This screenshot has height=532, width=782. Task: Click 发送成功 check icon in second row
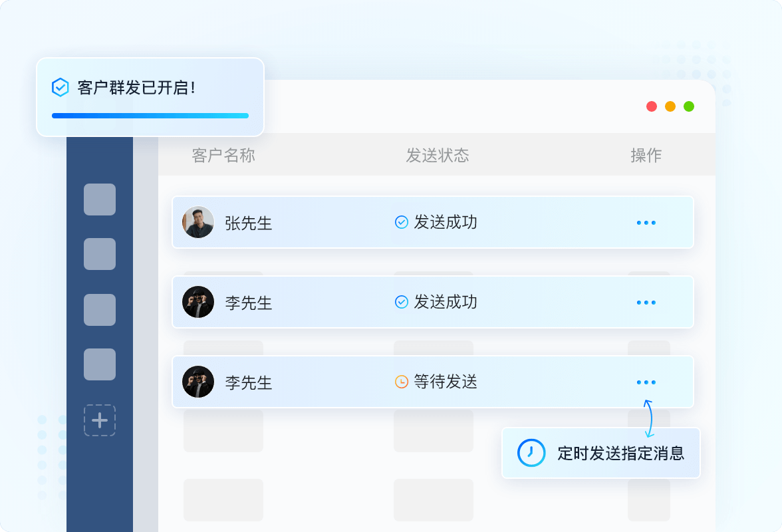[x=402, y=302]
